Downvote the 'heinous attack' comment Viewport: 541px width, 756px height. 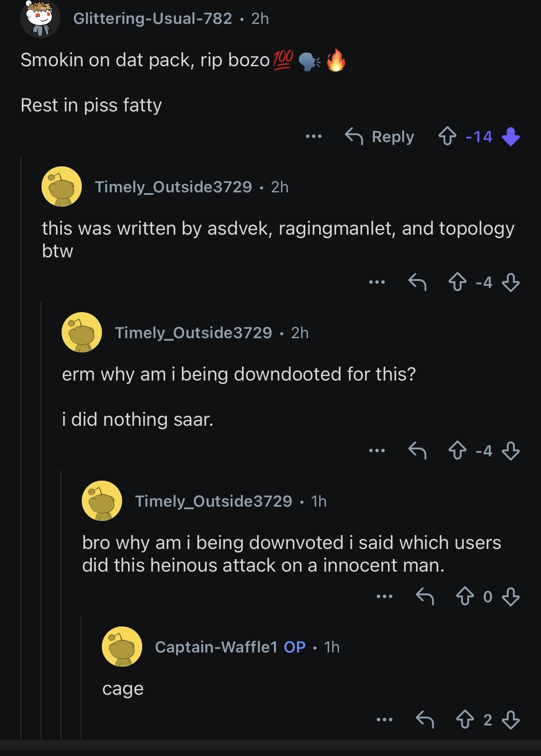510,596
